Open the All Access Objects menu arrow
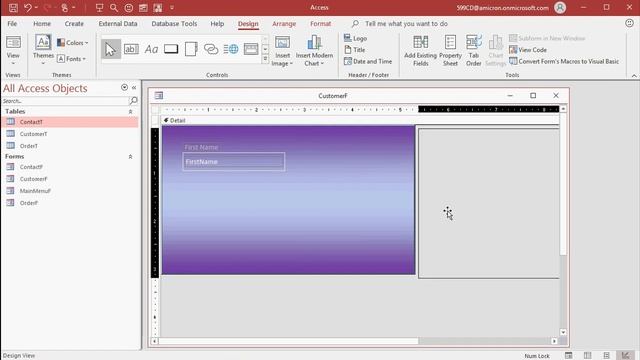640x360 pixels. (124, 87)
